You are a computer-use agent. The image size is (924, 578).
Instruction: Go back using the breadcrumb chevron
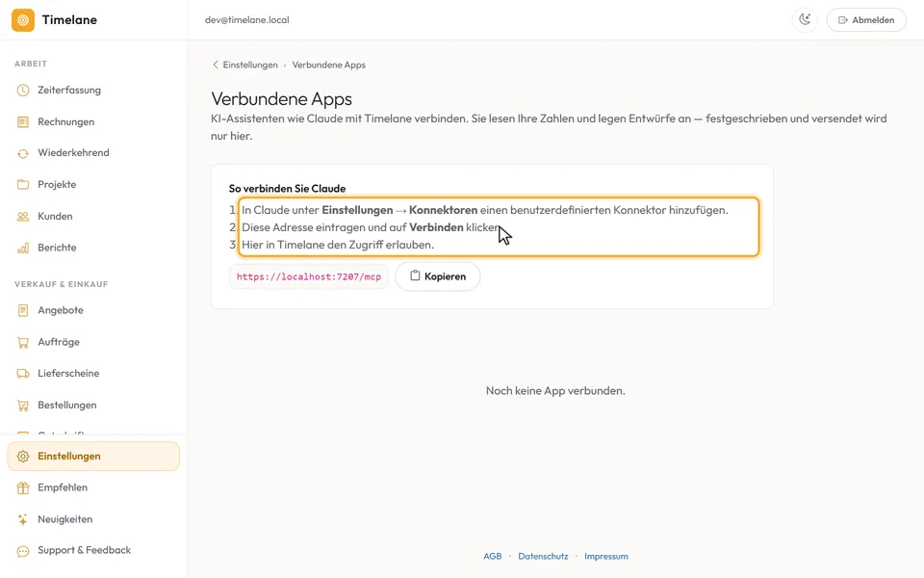[x=215, y=65]
